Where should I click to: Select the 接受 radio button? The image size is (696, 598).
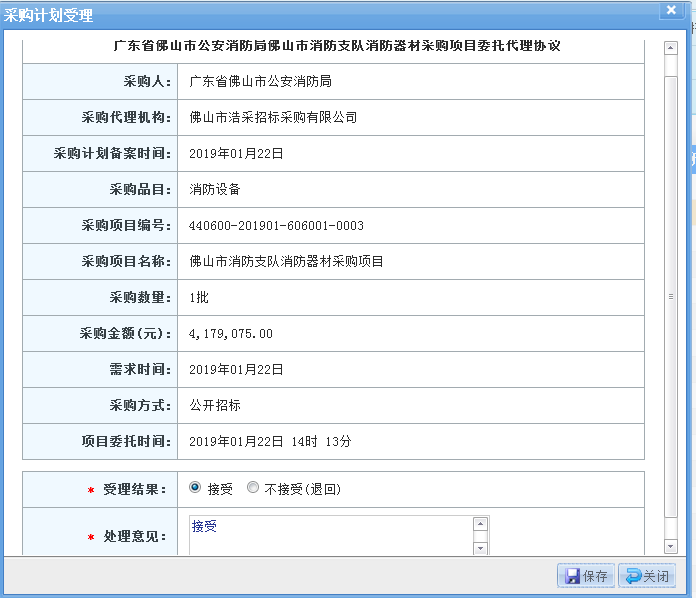click(x=195, y=487)
